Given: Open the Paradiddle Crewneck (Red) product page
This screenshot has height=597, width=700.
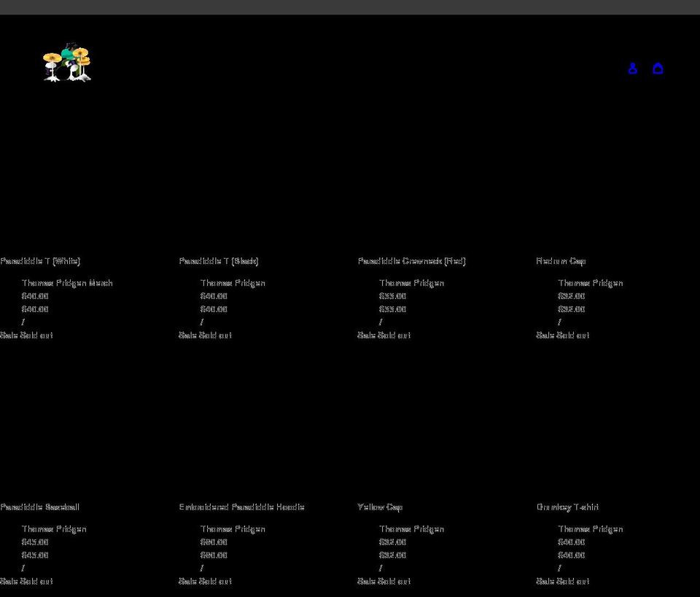Looking at the screenshot, I should point(411,261).
